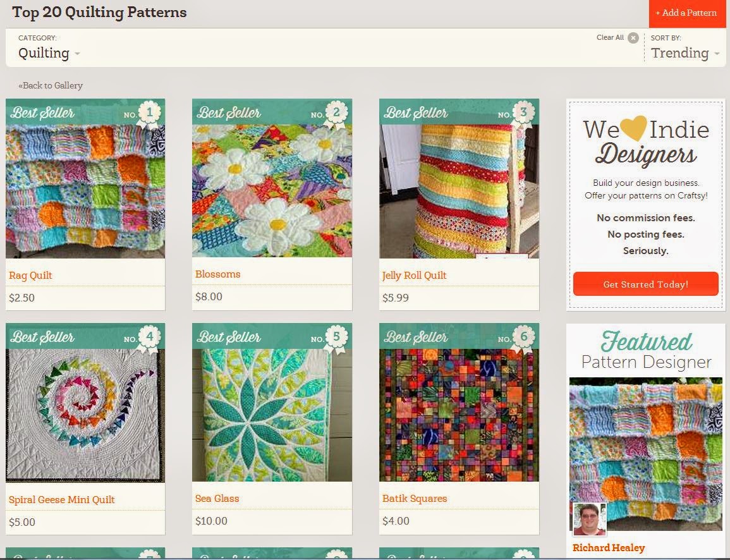
Task: Click the No. 4 ribbon badge
Action: pos(149,338)
